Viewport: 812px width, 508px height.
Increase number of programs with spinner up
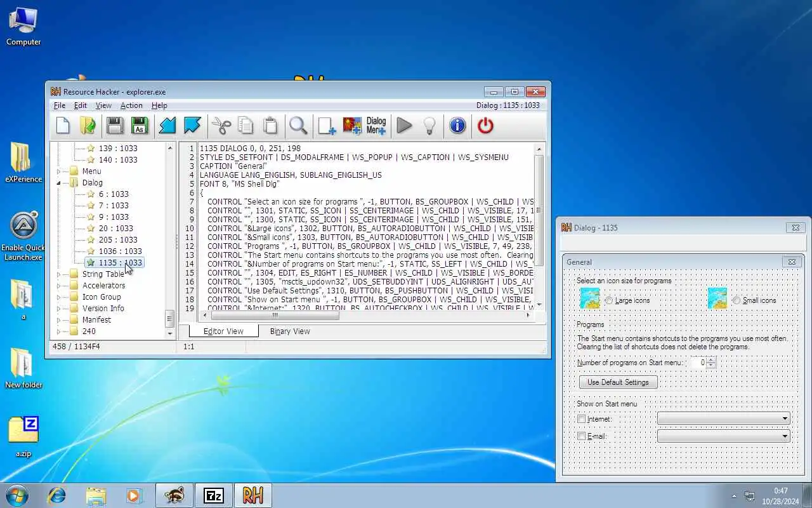click(710, 359)
